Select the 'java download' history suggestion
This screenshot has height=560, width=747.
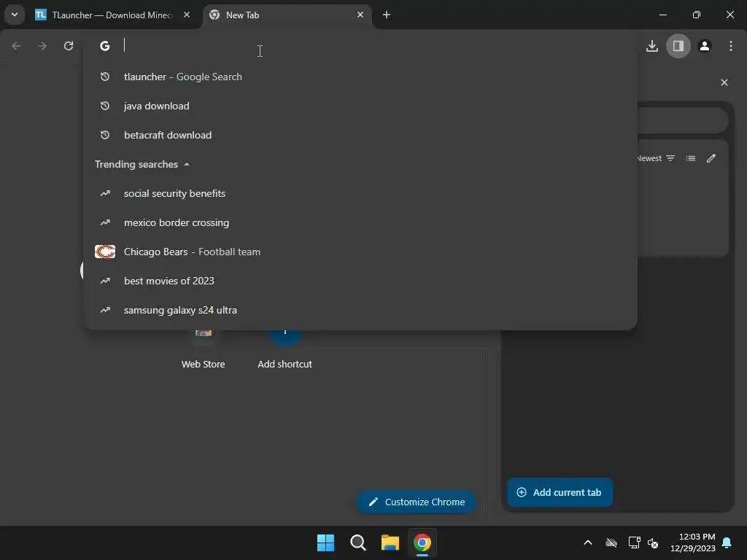coord(360,106)
